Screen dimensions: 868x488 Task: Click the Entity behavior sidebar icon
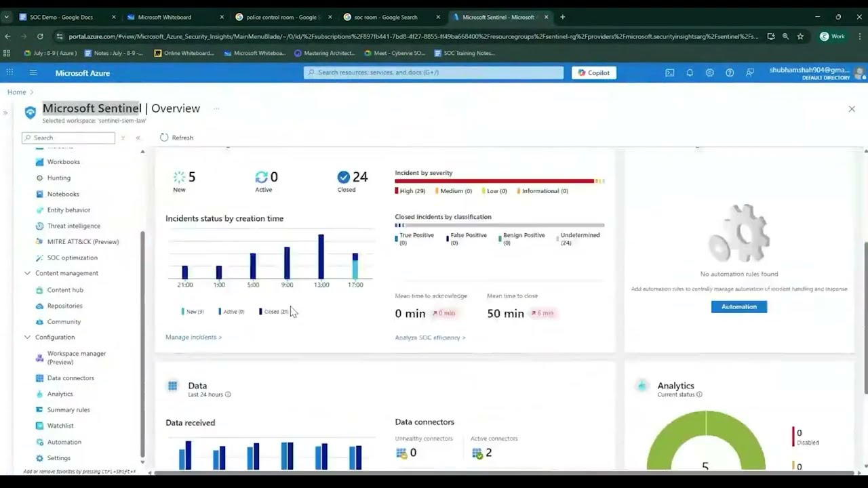39,210
